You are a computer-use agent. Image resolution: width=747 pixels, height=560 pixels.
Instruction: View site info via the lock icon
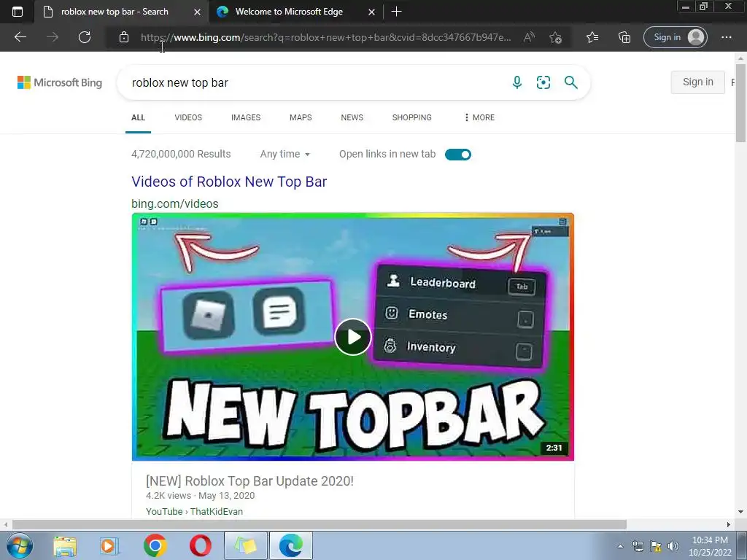(x=124, y=37)
